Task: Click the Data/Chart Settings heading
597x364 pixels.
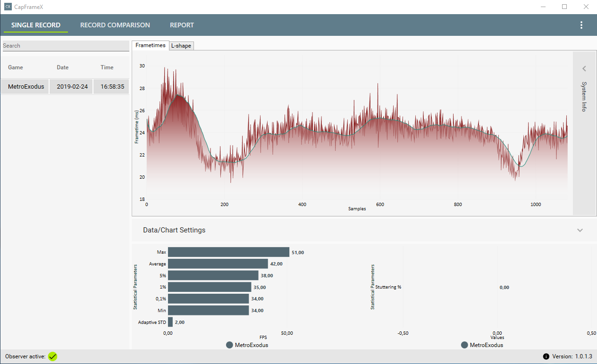Action: (174, 230)
